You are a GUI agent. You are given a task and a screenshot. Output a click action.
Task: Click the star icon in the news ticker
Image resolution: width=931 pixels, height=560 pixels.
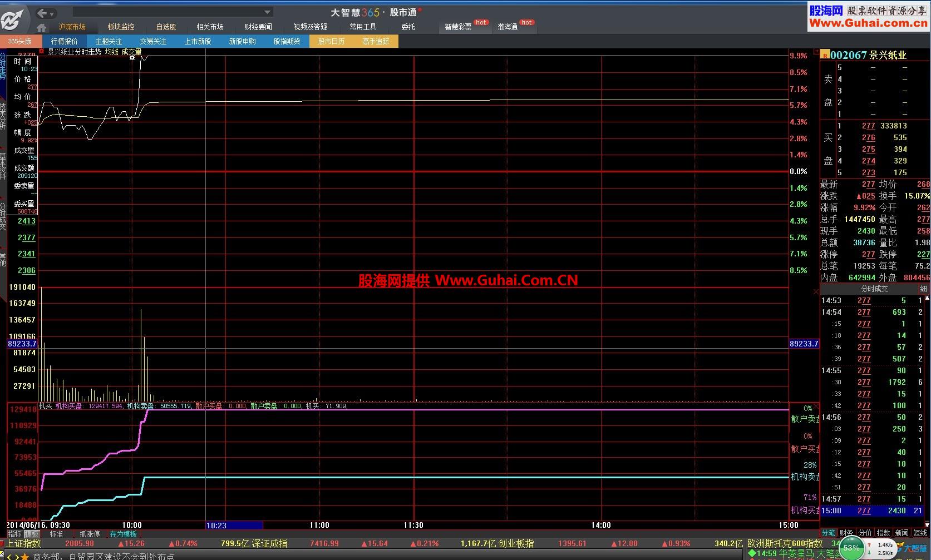(x=25, y=556)
